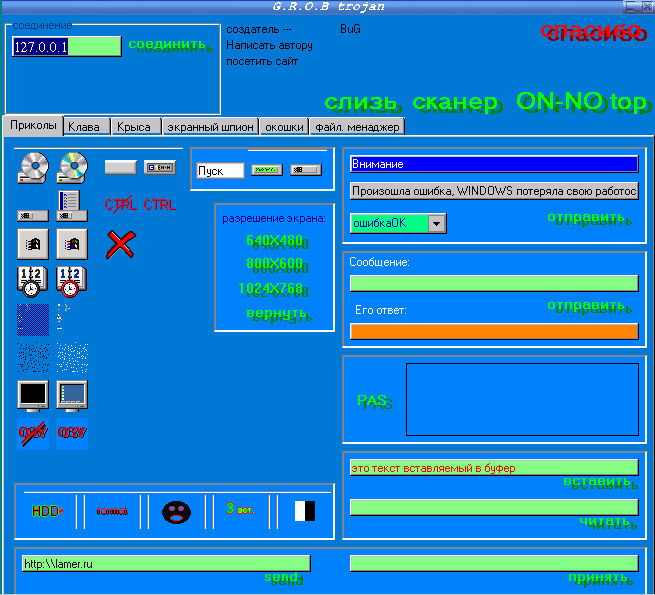Open the ошибкаOK dropdown arrow
This screenshot has height=595, width=655.
pos(436,223)
